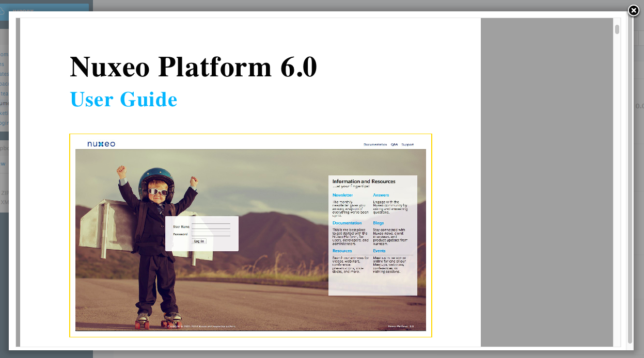Click the "Resources" heading in the resources panel
The image size is (644, 358).
(342, 251)
